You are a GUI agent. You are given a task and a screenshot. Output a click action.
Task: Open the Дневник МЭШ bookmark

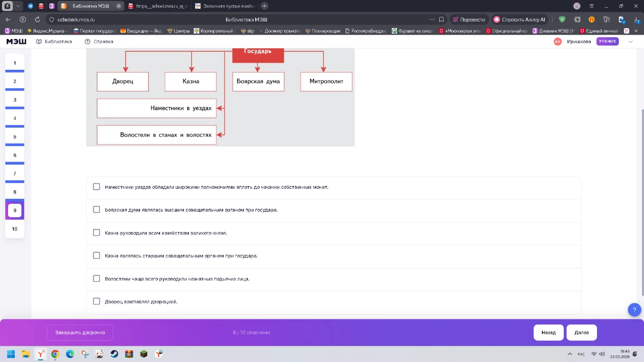[x=554, y=31]
